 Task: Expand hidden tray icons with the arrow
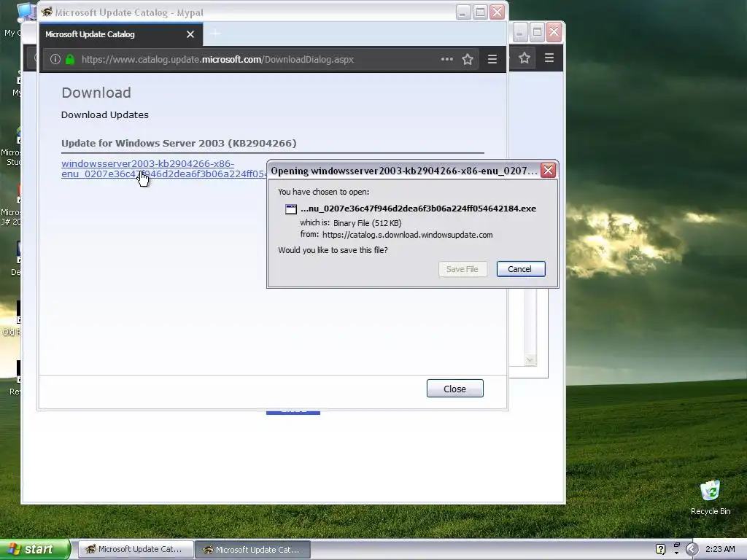pos(692,549)
